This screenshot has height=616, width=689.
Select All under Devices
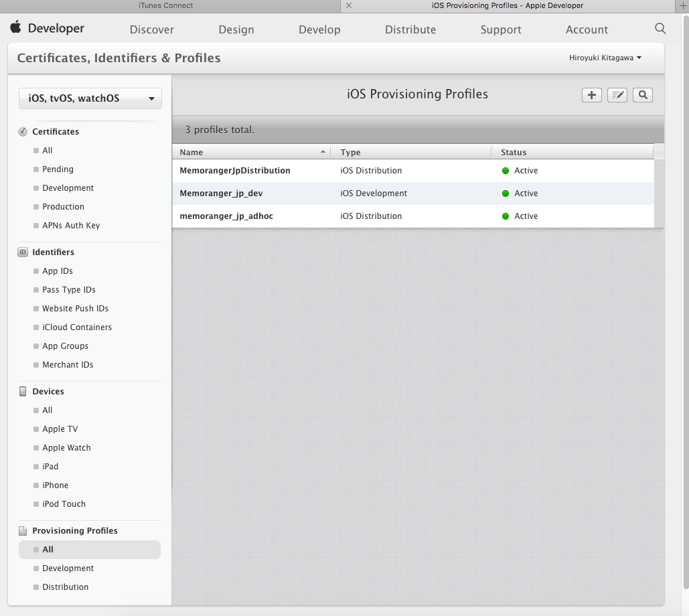[47, 410]
